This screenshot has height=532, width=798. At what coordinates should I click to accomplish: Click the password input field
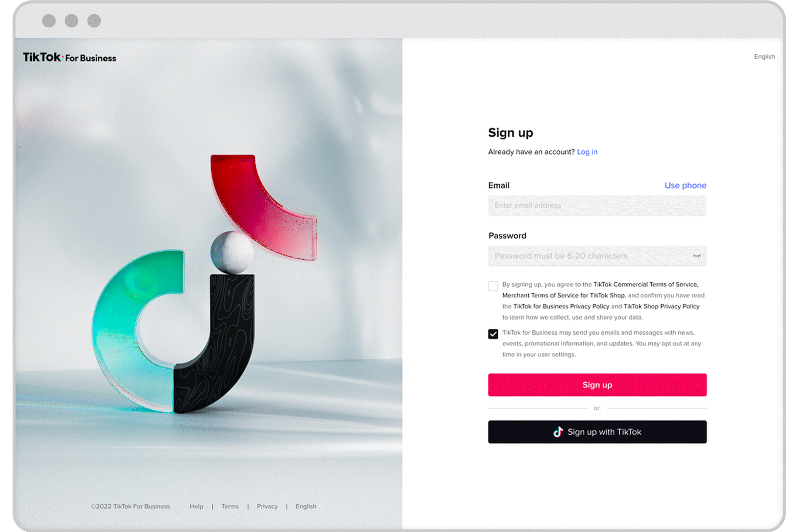(597, 256)
